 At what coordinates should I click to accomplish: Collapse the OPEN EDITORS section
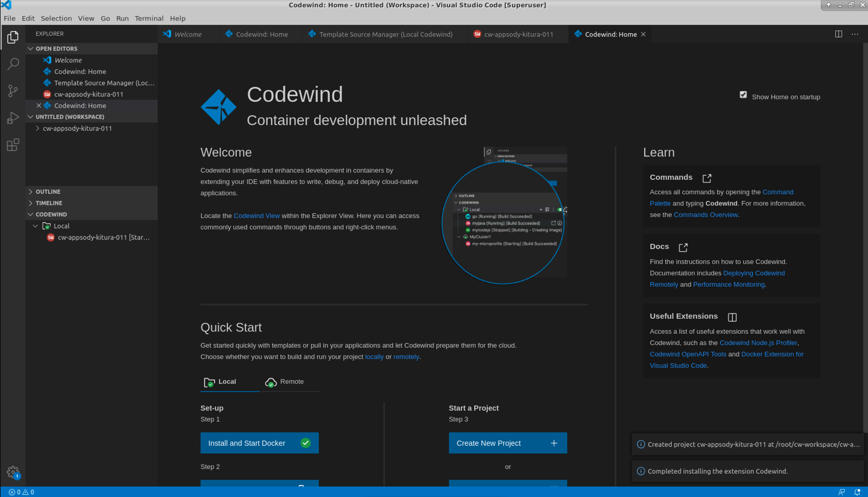[30, 48]
